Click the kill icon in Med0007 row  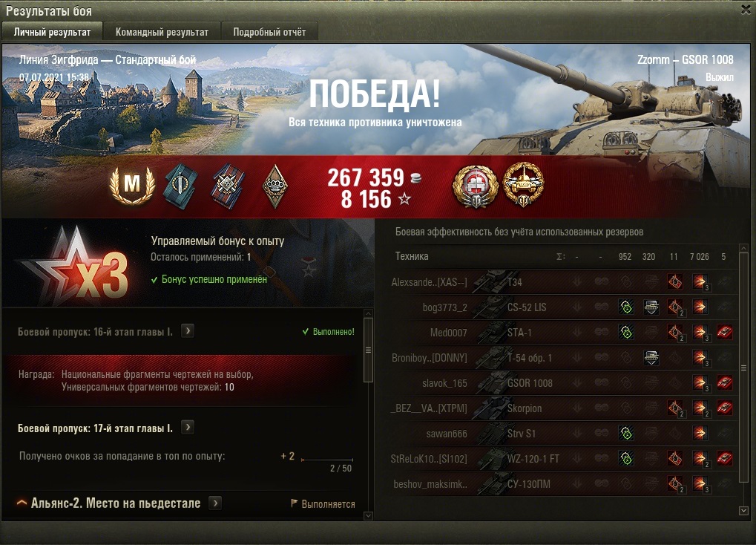725,332
